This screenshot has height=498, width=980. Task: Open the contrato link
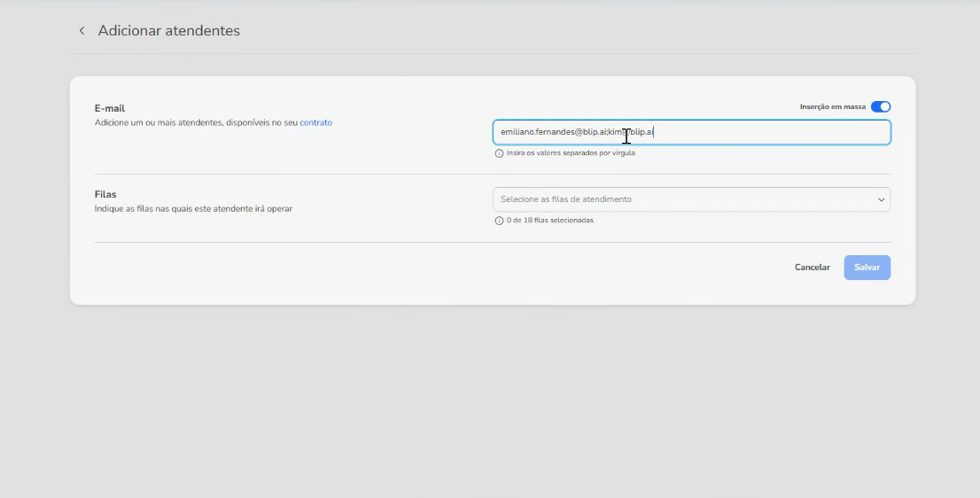315,122
